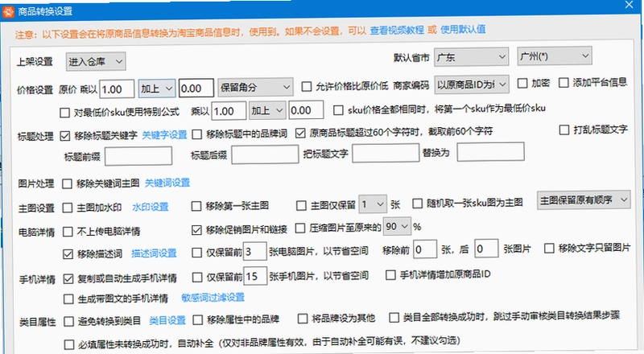
Task: Enable 移除文字只留图片 checkbox
Action: tap(549, 249)
